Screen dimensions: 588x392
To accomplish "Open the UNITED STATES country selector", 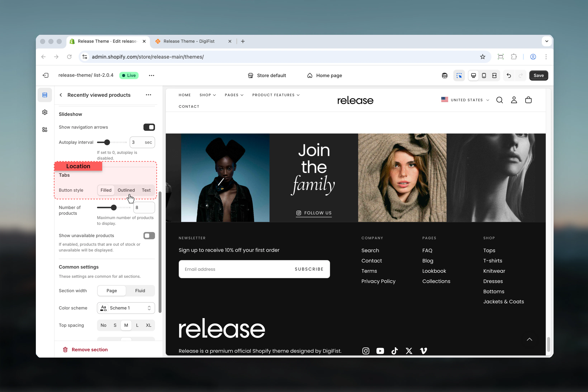I will (x=465, y=100).
